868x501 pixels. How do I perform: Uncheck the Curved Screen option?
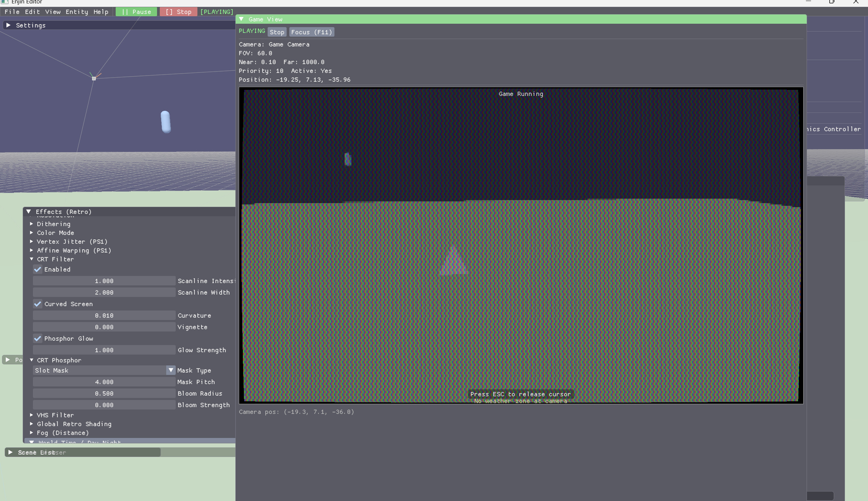(x=38, y=304)
